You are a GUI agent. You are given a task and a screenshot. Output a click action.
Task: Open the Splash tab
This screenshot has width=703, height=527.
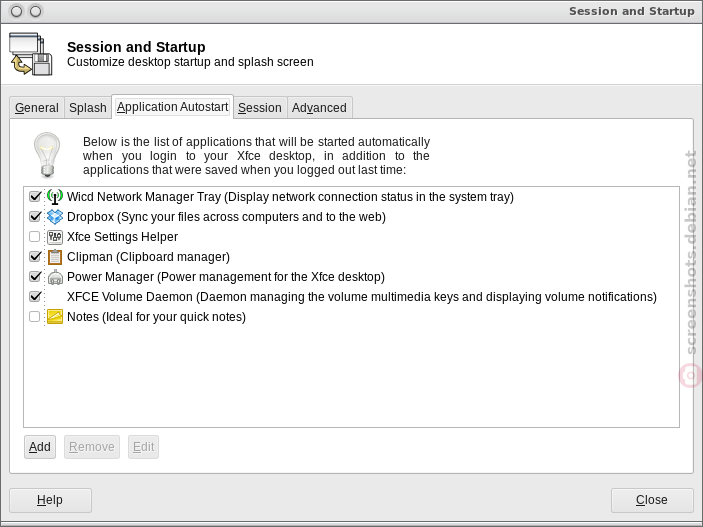(x=88, y=108)
